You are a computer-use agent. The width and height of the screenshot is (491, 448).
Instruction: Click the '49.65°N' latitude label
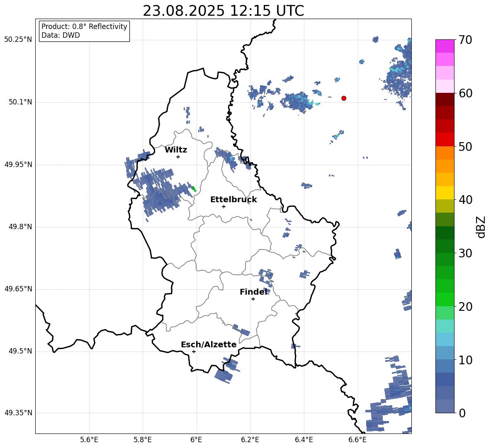pyautogui.click(x=18, y=288)
